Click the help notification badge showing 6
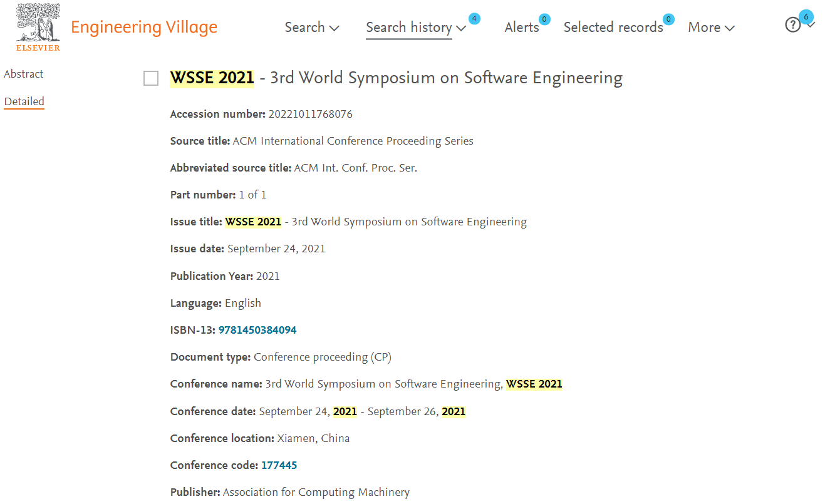The width and height of the screenshot is (830, 504). coord(806,17)
